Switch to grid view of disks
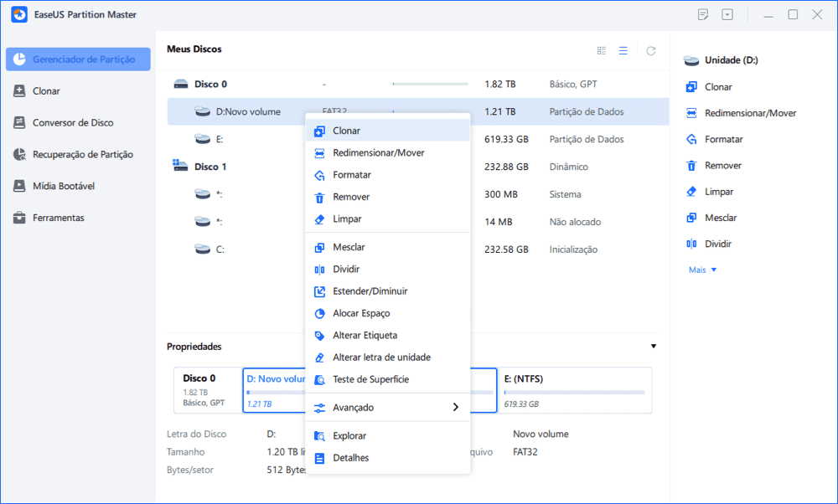Viewport: 838px width, 504px height. [601, 51]
